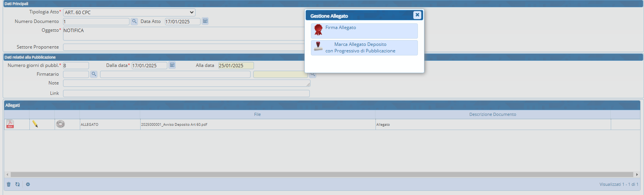Viewport: 644px width, 195px height.
Task: Click the Settore Proponente field
Action: pos(184,47)
